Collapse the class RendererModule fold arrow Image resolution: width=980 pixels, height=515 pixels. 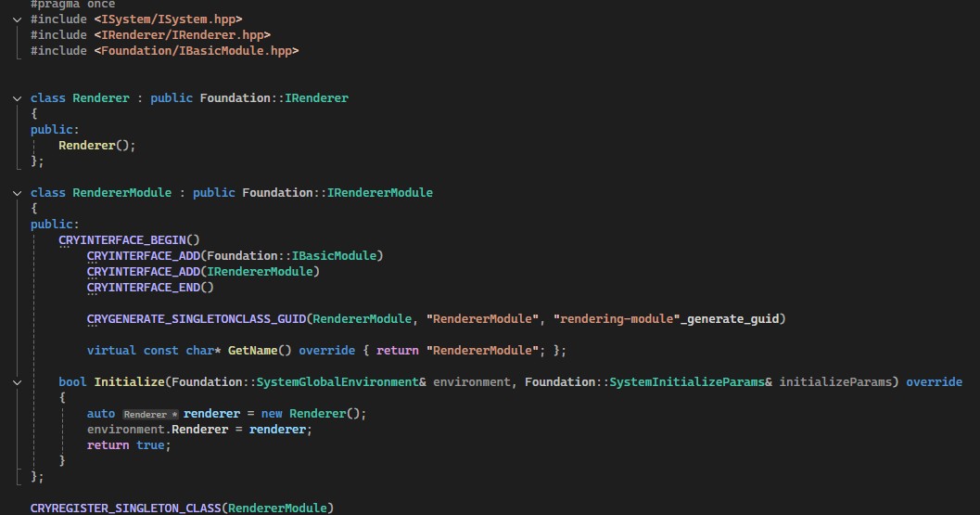tap(18, 193)
